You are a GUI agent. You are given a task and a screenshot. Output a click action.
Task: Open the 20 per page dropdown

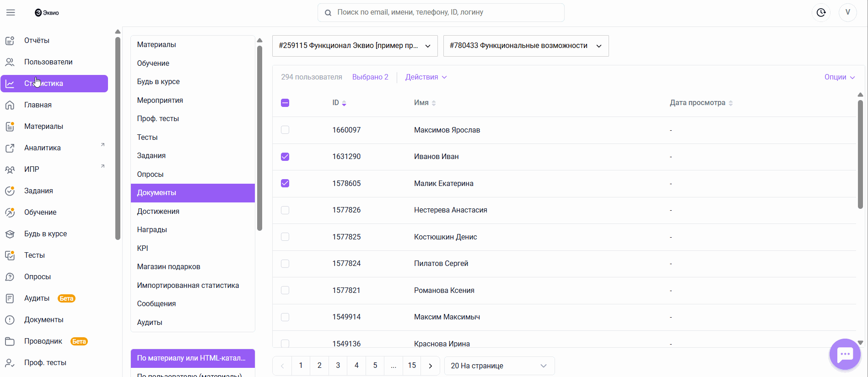pyautogui.click(x=499, y=366)
